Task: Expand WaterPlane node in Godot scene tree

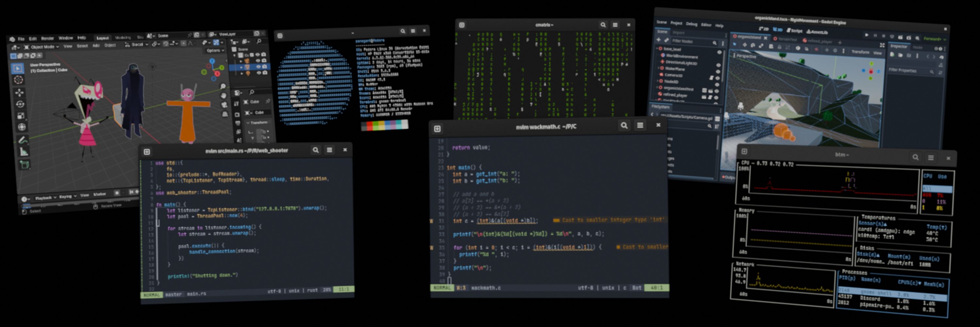Action: point(659,68)
